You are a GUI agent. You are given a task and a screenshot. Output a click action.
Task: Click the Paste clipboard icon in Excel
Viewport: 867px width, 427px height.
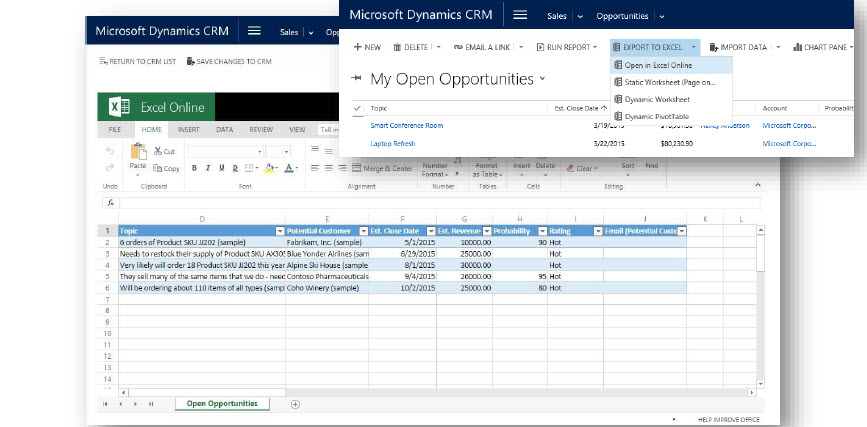coord(139,153)
